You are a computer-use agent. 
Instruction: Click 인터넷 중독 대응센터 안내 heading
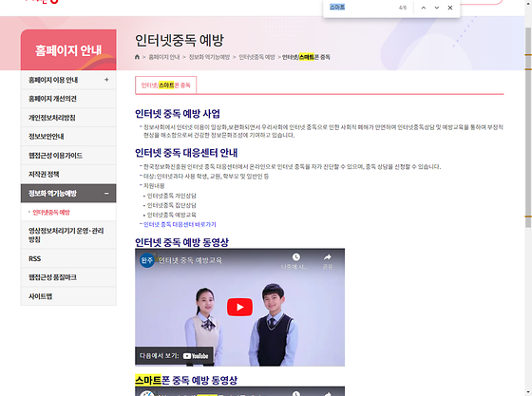coord(186,153)
